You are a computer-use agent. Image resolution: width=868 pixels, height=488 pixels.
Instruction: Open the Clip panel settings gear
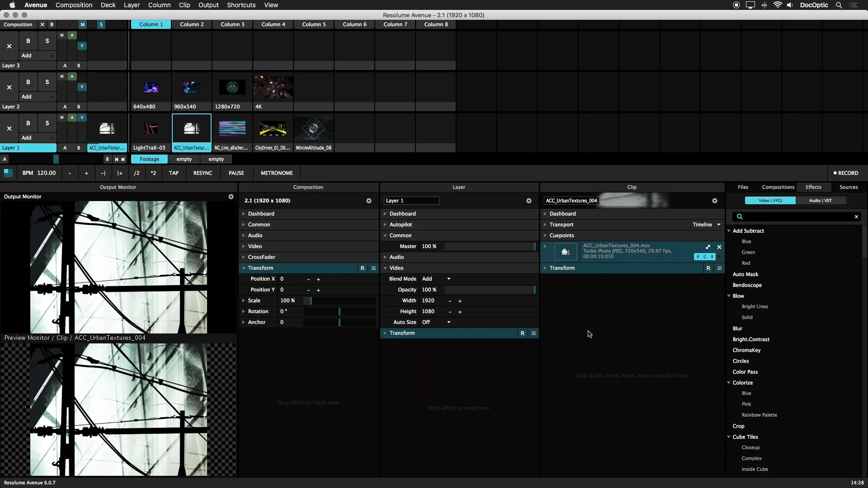click(715, 201)
